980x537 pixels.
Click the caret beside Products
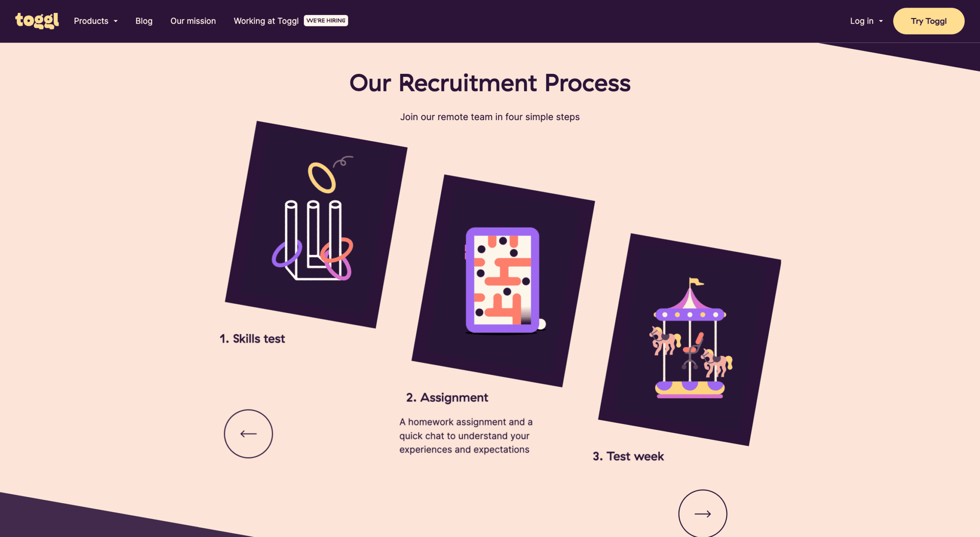[x=116, y=21]
